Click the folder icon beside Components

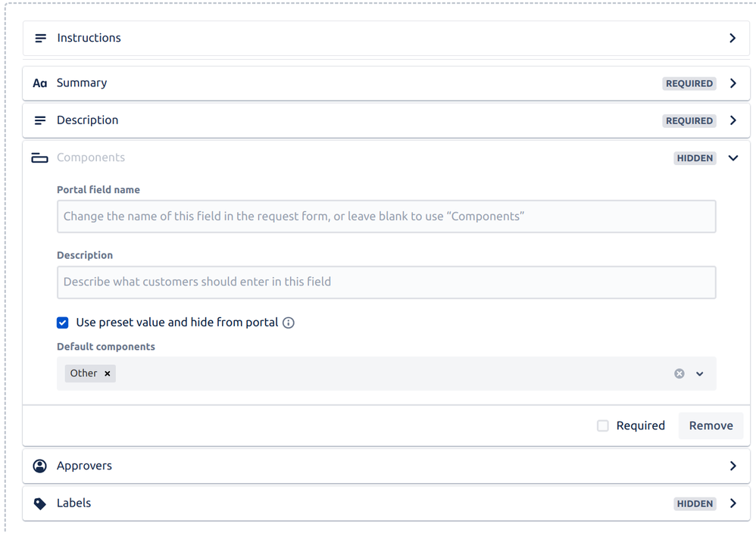(39, 157)
